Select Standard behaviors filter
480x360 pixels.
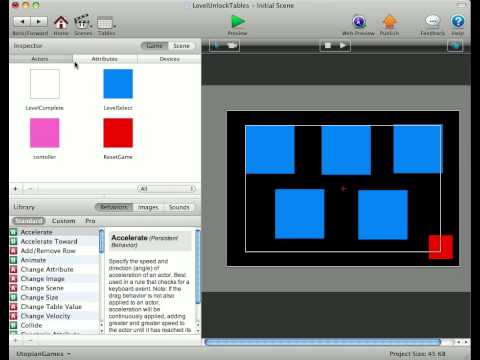point(29,221)
